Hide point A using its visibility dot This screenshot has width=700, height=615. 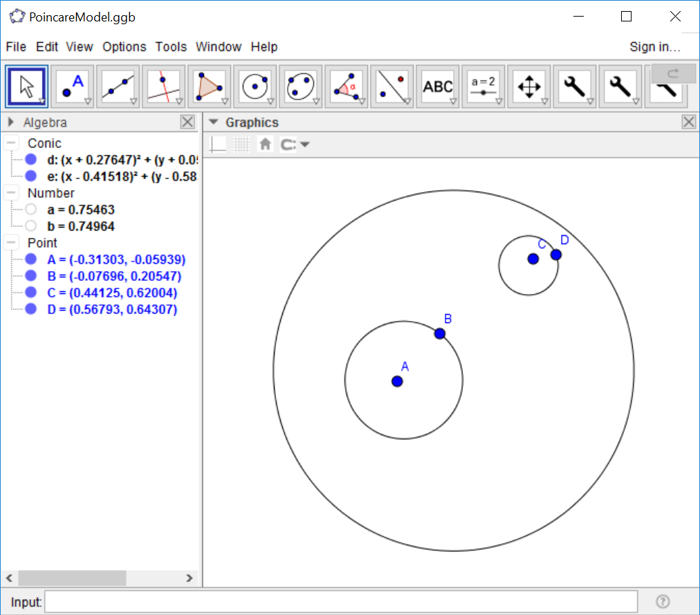(x=30, y=259)
